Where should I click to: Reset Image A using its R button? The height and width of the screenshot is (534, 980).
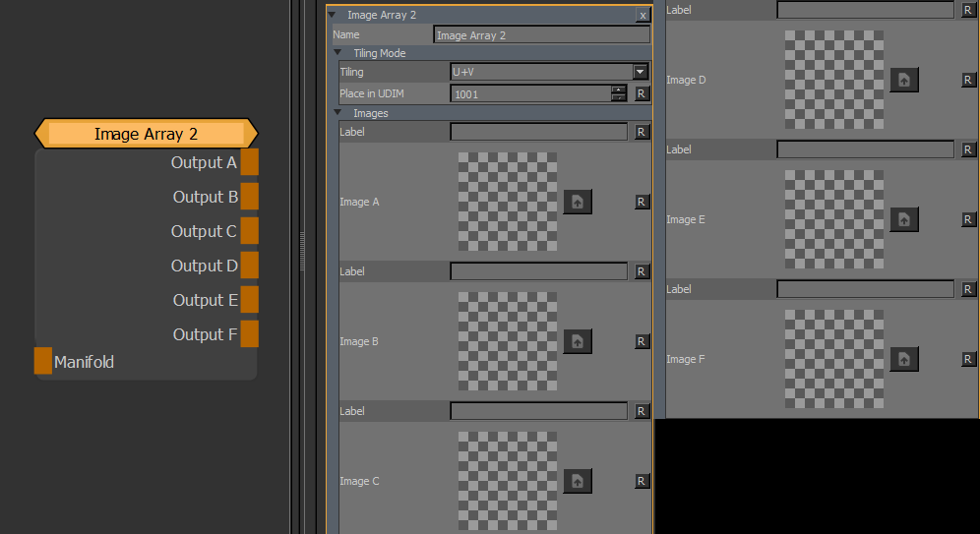pos(642,202)
